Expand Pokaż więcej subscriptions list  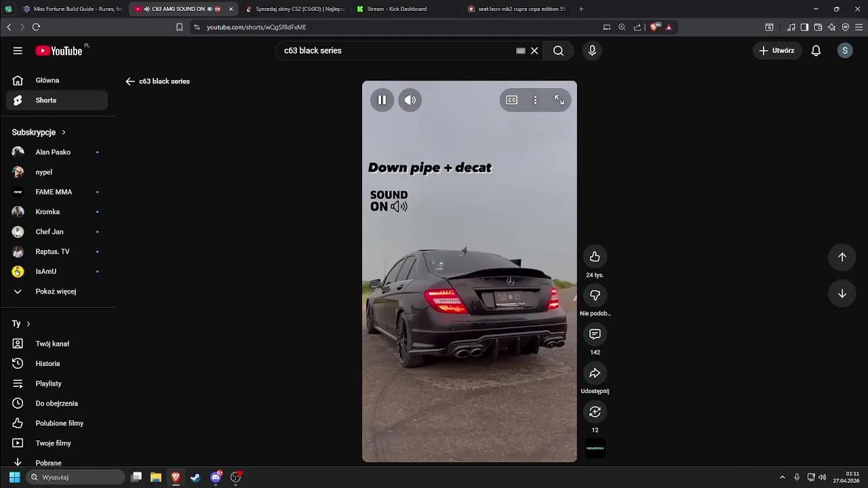[57, 291]
